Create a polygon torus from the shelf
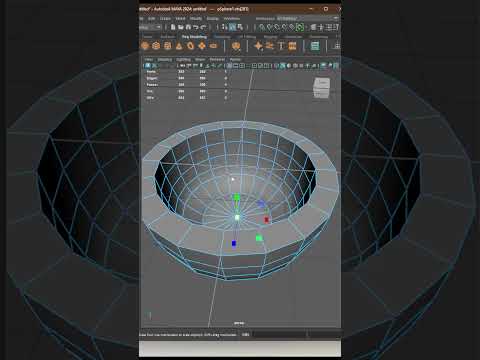Screen dimensions: 480x360 click(190, 46)
